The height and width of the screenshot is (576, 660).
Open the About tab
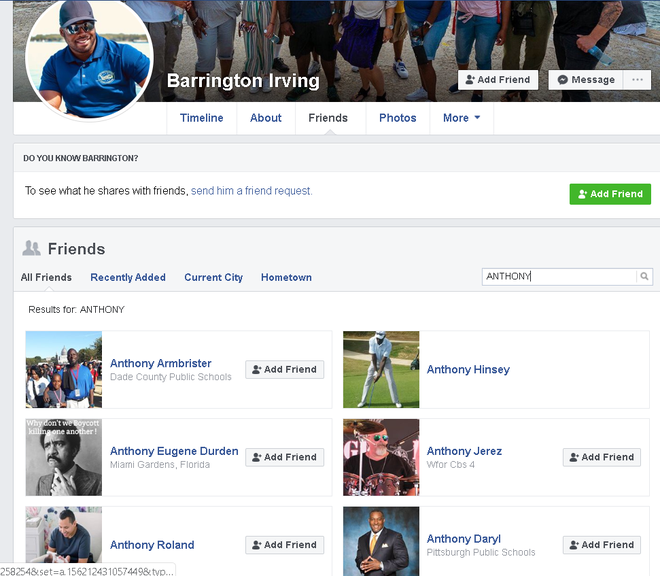pos(266,118)
